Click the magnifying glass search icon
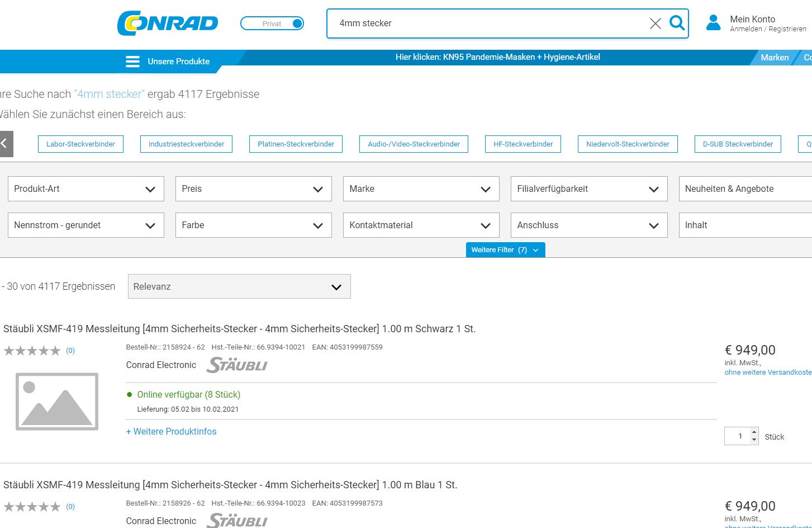Image resolution: width=812 pixels, height=528 pixels. click(677, 23)
